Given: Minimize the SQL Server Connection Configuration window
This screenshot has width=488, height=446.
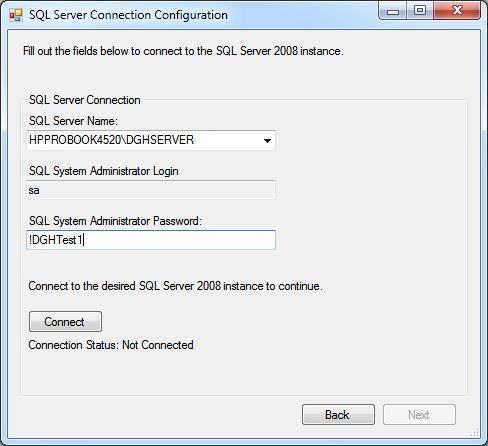Looking at the screenshot, I should coord(393,11).
